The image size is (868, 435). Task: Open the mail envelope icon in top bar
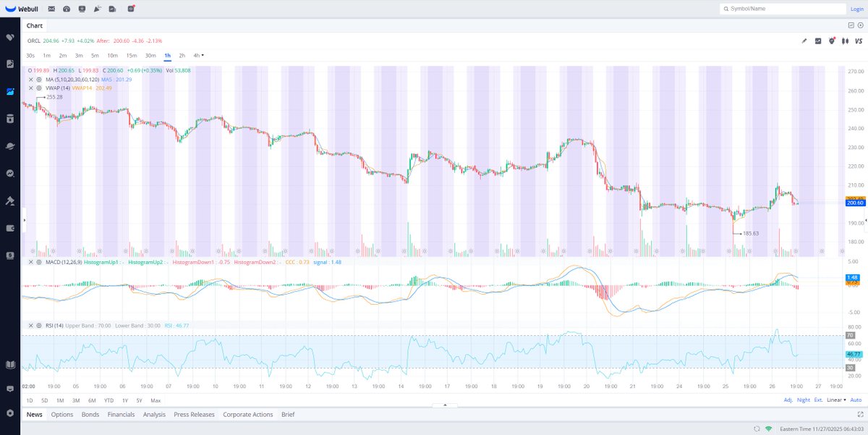point(51,9)
